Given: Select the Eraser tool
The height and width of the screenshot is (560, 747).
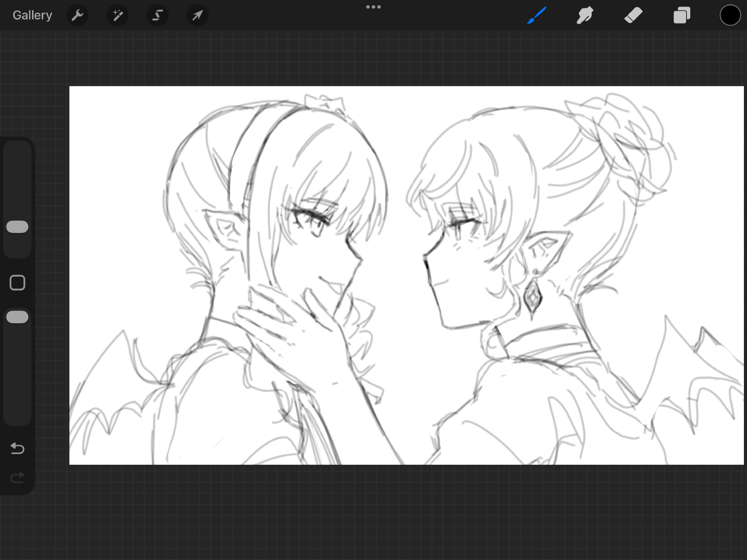Looking at the screenshot, I should pyautogui.click(x=633, y=15).
